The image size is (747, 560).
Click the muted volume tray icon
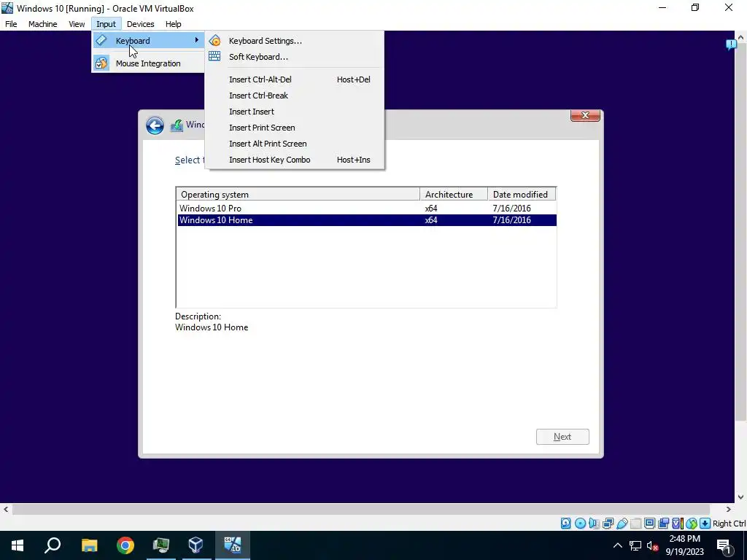pyautogui.click(x=653, y=545)
